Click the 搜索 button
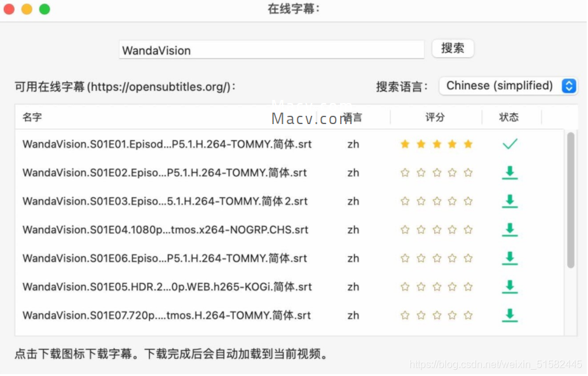The width and height of the screenshot is (588, 376). point(453,48)
